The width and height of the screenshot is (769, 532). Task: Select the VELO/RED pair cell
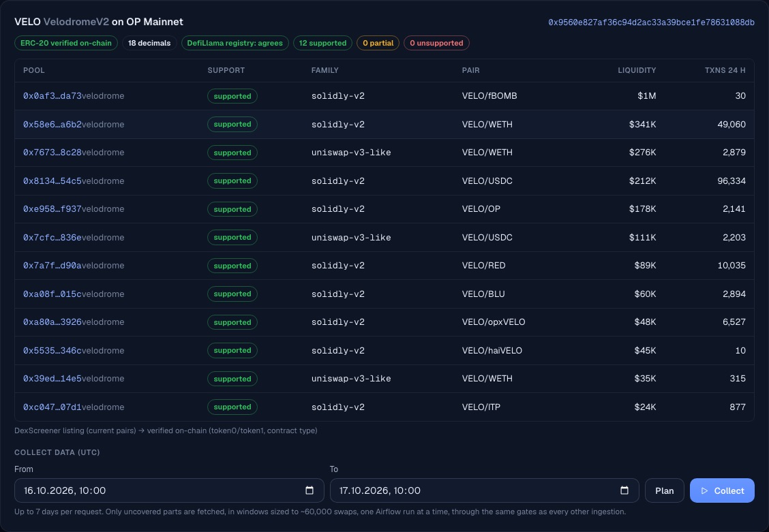coord(483,266)
